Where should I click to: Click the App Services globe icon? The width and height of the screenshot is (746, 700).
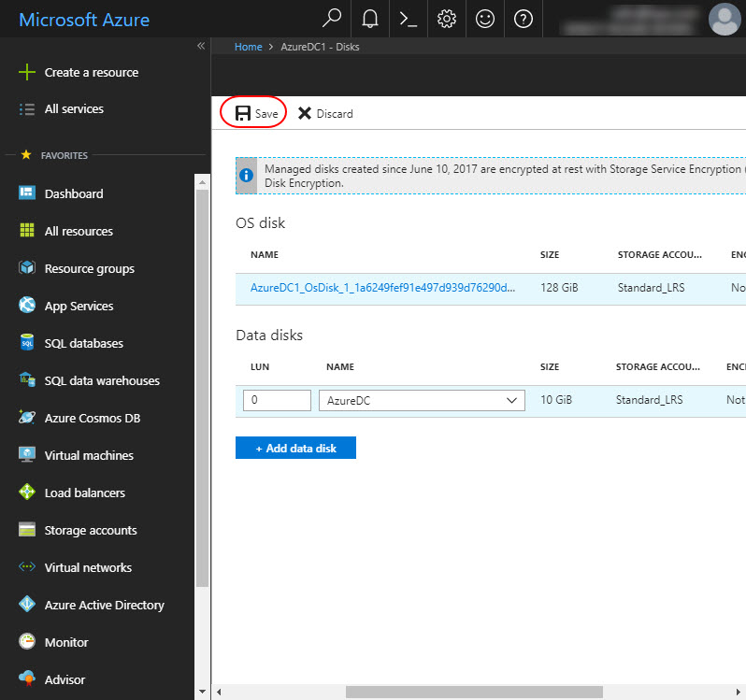click(x=27, y=305)
